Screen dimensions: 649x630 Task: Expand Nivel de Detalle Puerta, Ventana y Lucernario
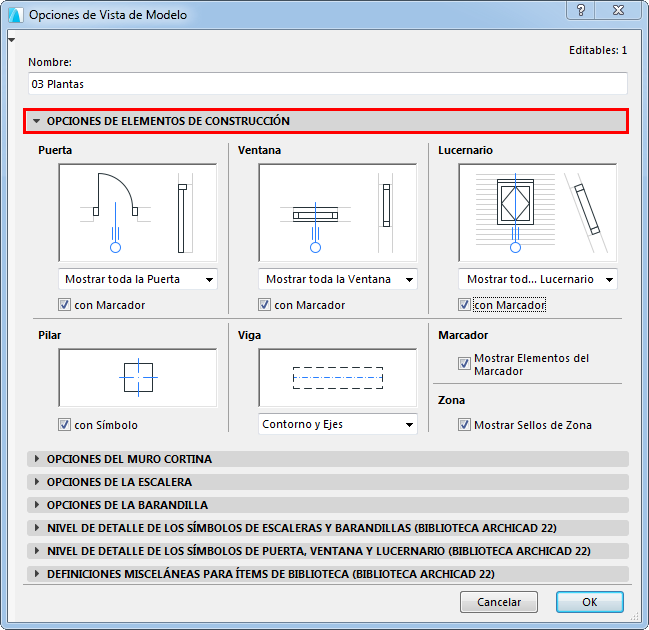coord(328,551)
